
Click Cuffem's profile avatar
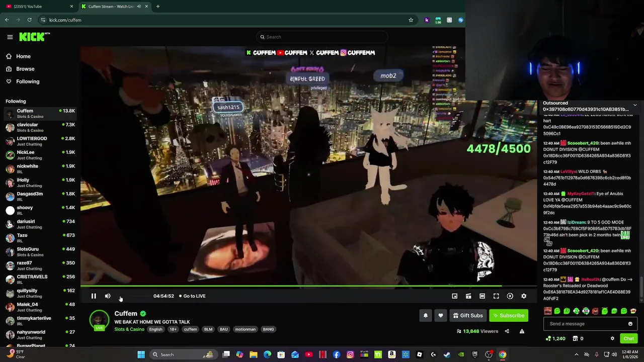pyautogui.click(x=99, y=320)
